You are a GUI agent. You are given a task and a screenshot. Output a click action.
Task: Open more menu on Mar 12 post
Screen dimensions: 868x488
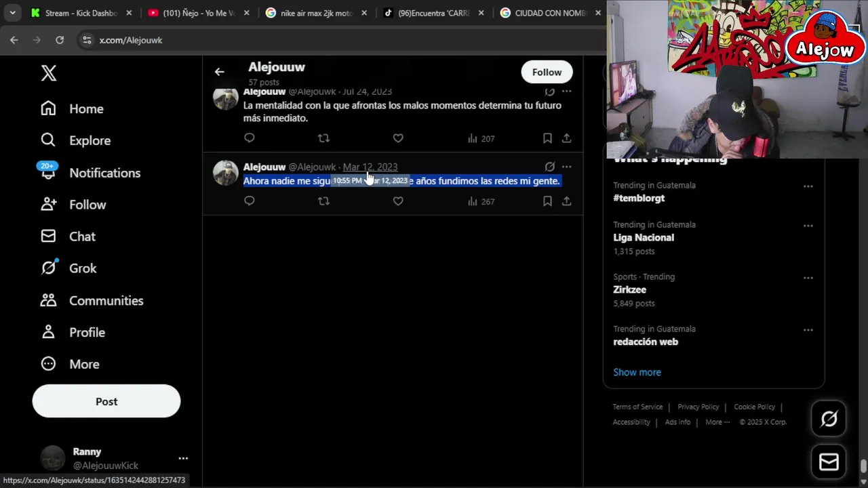(566, 167)
